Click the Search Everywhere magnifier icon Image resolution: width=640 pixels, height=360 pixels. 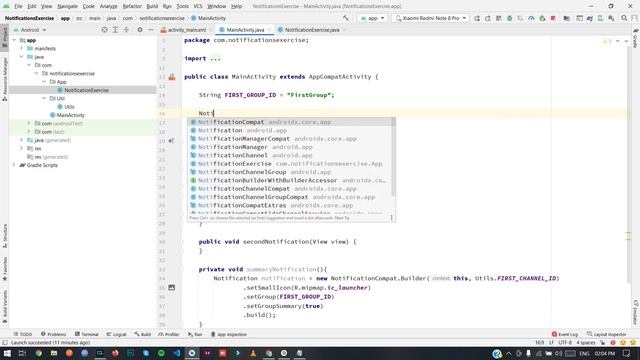coord(624,18)
